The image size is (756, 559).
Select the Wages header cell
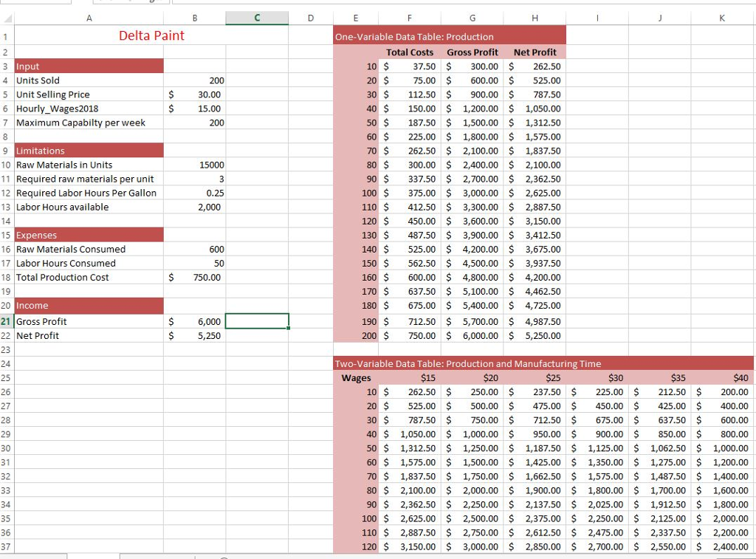coord(357,378)
